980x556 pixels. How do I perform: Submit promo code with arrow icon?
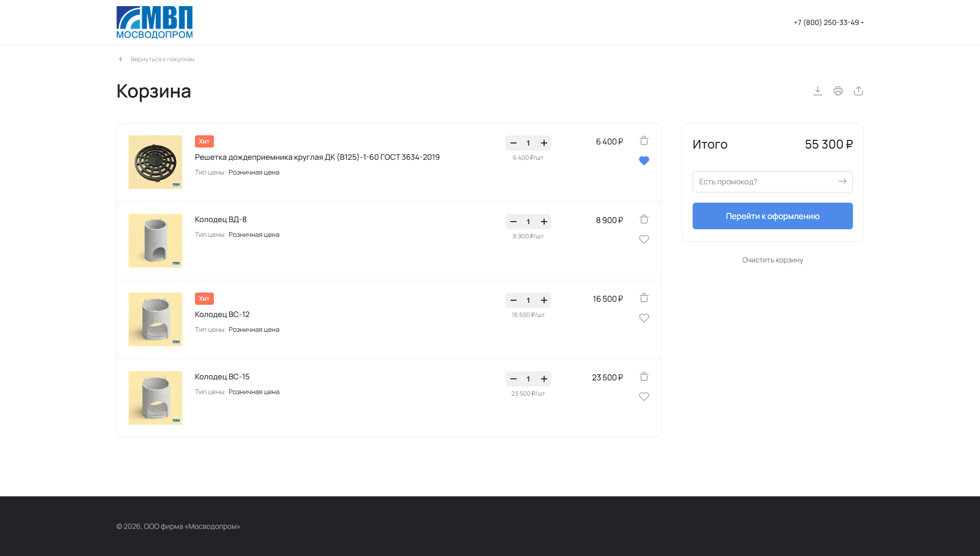click(842, 182)
